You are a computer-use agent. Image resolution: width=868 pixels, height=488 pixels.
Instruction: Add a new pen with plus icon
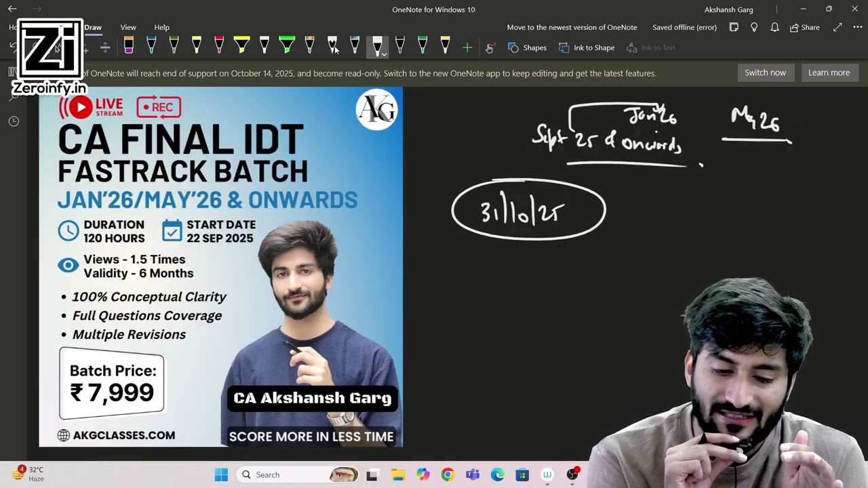point(467,47)
